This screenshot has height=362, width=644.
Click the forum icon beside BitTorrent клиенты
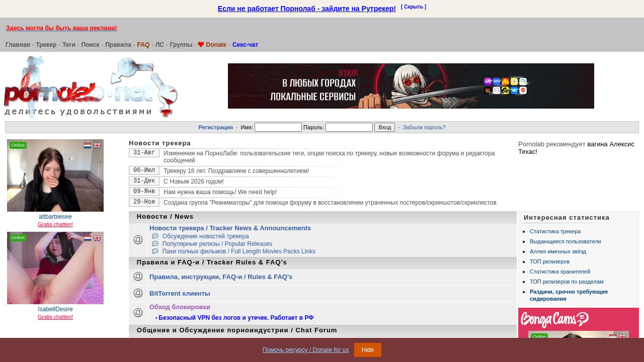138,293
